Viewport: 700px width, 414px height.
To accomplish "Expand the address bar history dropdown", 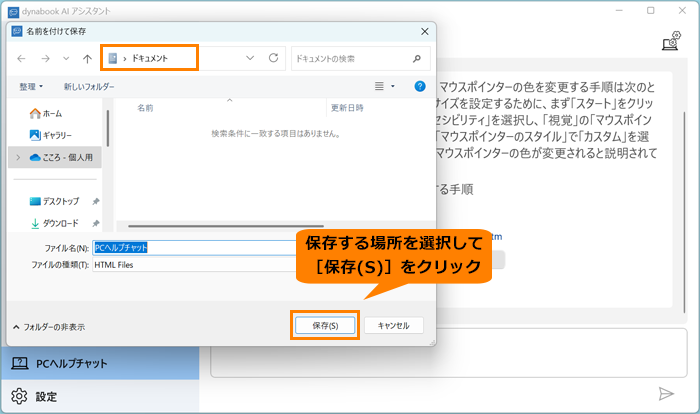I will click(x=250, y=58).
